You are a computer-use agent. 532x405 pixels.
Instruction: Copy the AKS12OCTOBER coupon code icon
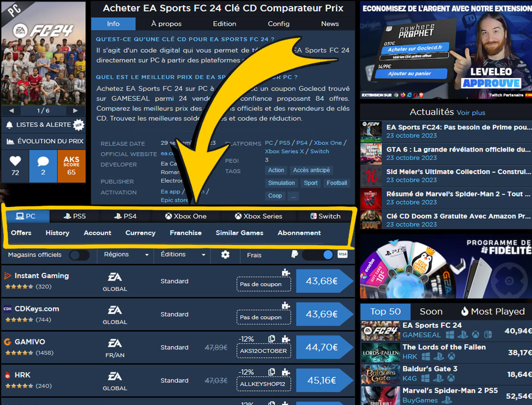pyautogui.click(x=271, y=339)
